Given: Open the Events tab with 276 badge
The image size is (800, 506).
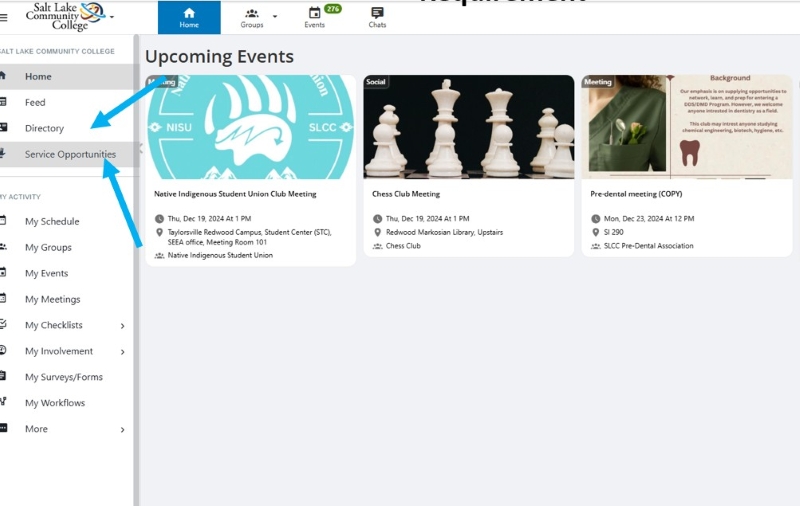Looking at the screenshot, I should (x=315, y=18).
